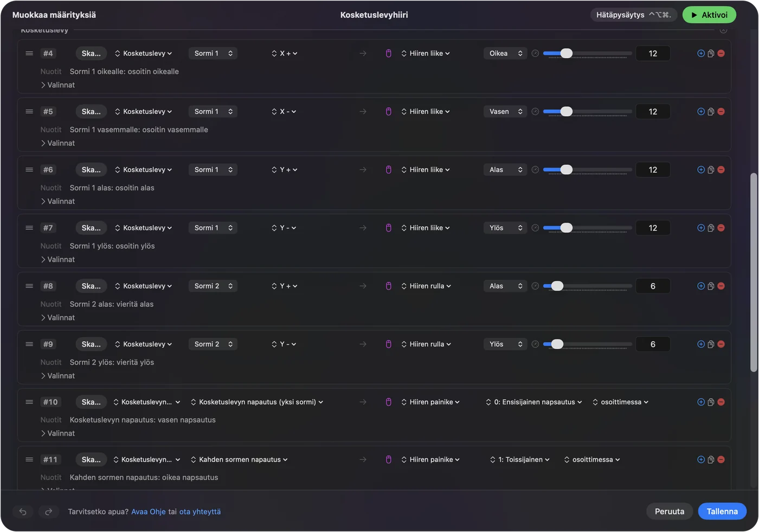Viewport: 759px width, 532px height.
Task: Open the Kosketuslevy dropdown in row #4
Action: coord(143,53)
